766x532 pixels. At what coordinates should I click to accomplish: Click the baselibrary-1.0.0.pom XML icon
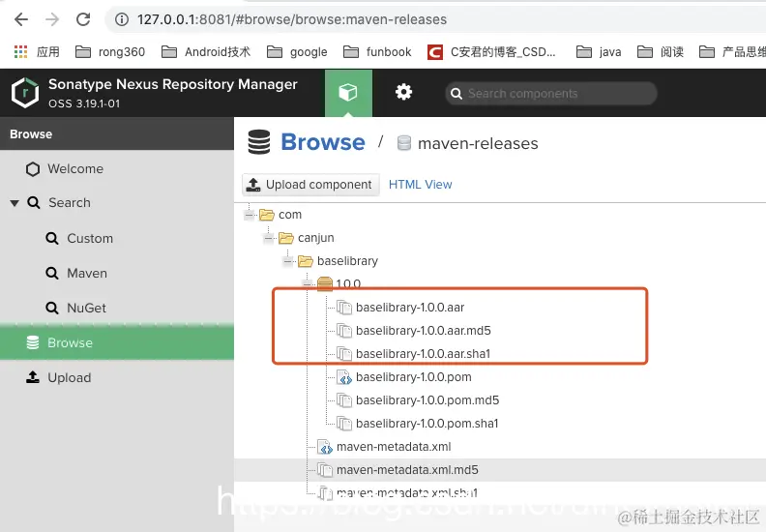point(344,377)
